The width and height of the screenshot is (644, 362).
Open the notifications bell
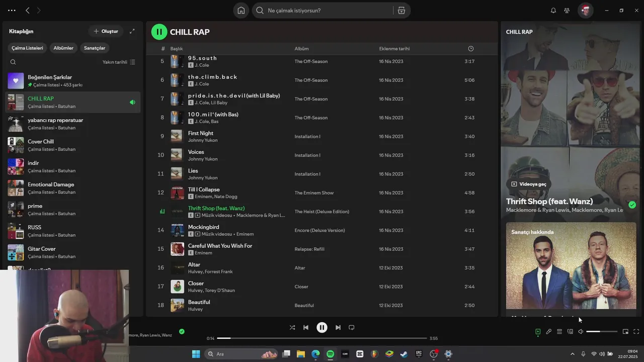pos(553,11)
